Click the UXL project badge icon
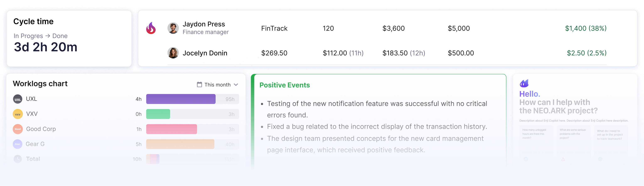 pos(17,99)
